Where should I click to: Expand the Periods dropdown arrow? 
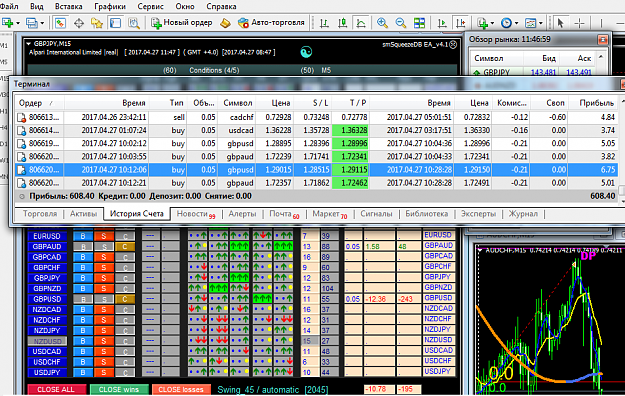[x=516, y=23]
